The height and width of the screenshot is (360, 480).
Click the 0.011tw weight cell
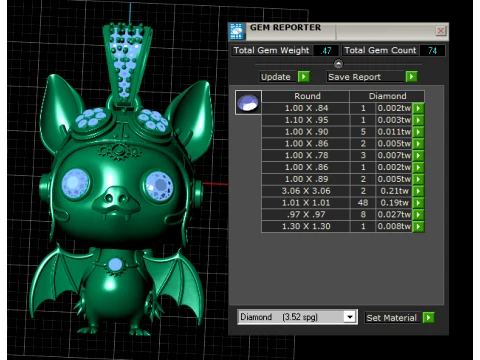[x=394, y=132]
